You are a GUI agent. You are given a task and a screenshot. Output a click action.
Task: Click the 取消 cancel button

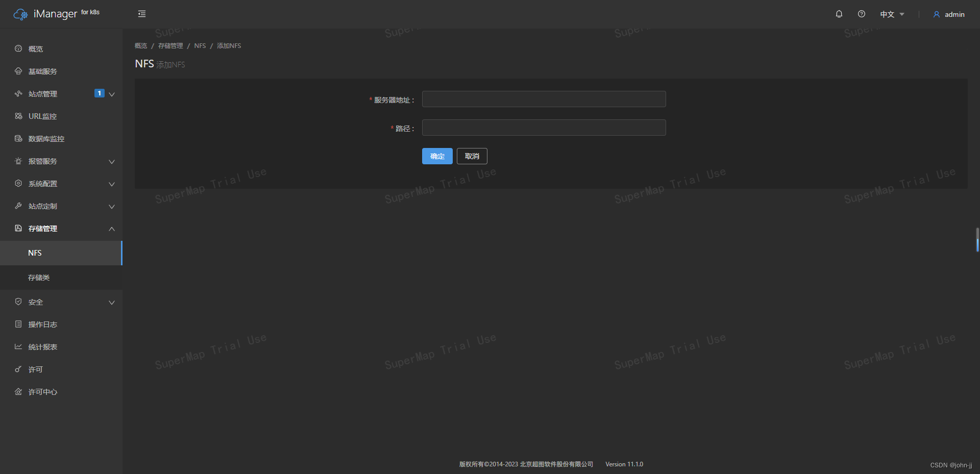[x=472, y=156]
